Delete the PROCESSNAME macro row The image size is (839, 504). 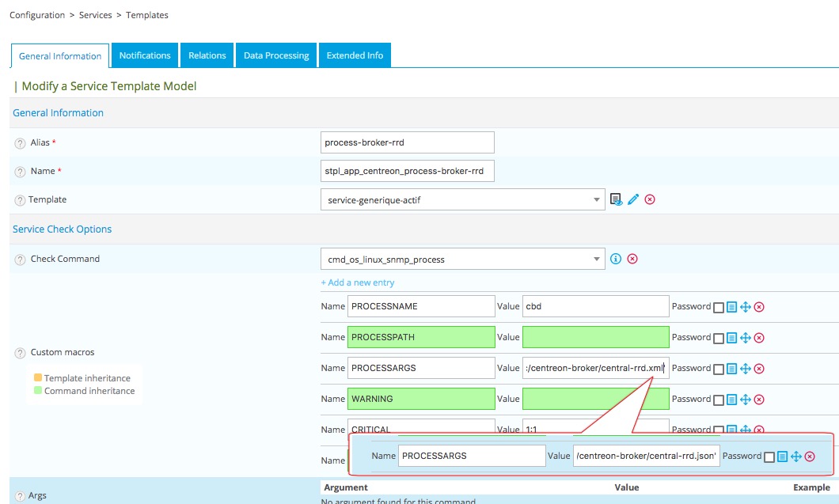tap(758, 307)
